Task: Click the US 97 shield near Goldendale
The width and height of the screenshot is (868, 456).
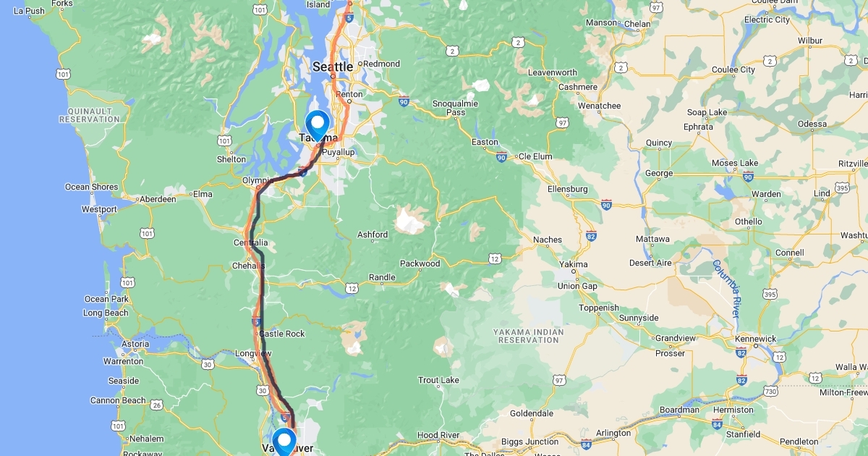Action: (x=558, y=379)
